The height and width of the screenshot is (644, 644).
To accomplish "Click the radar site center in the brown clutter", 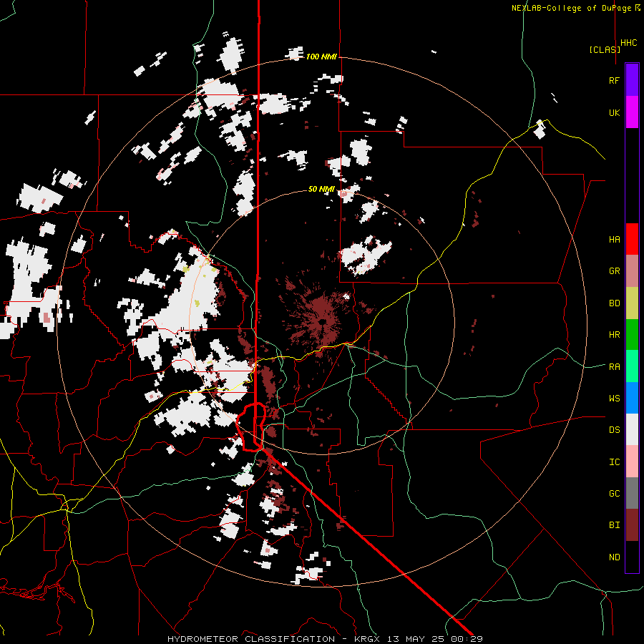I will [x=323, y=321].
